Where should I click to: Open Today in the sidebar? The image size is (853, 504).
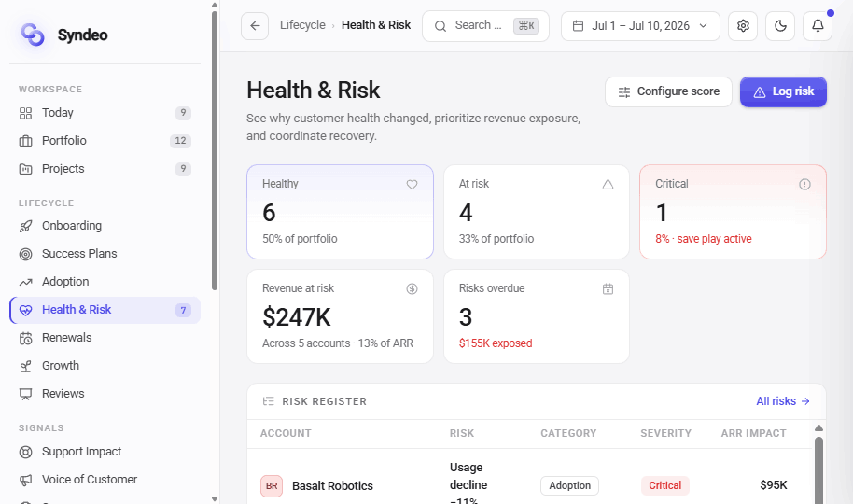pyautogui.click(x=105, y=113)
